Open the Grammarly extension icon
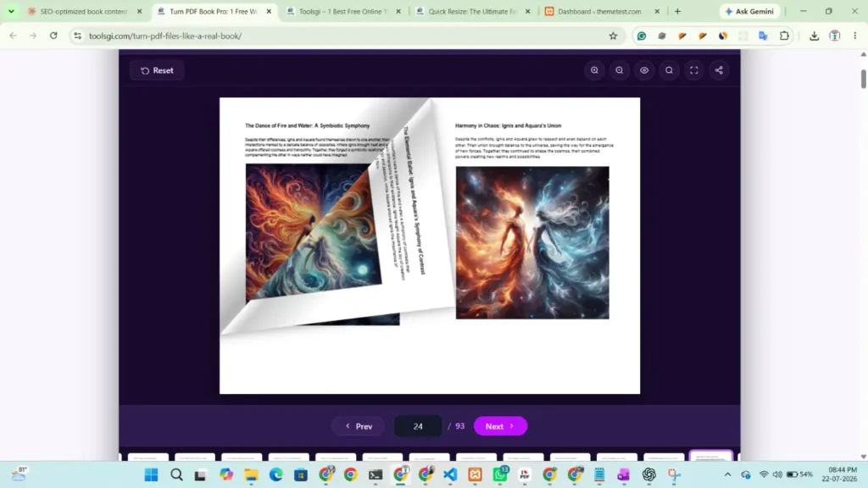This screenshot has height=488, width=868. click(642, 36)
